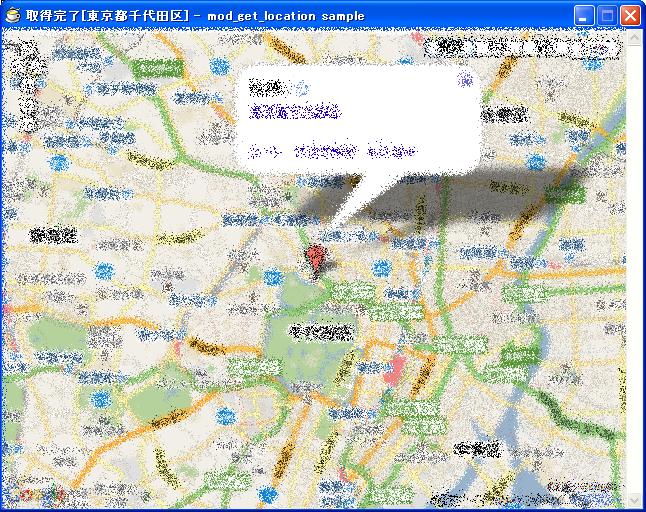Open the blue underlined link in the balloon
This screenshot has height=512, width=646.
tap(295, 111)
